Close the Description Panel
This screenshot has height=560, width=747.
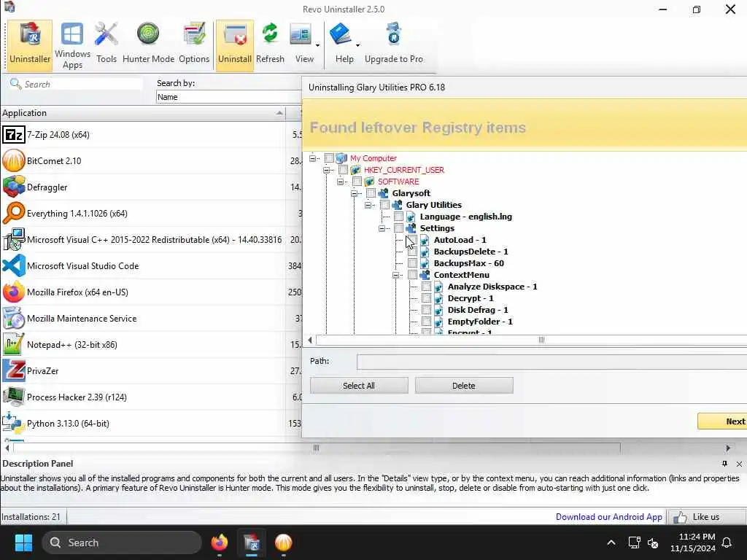coord(739,463)
